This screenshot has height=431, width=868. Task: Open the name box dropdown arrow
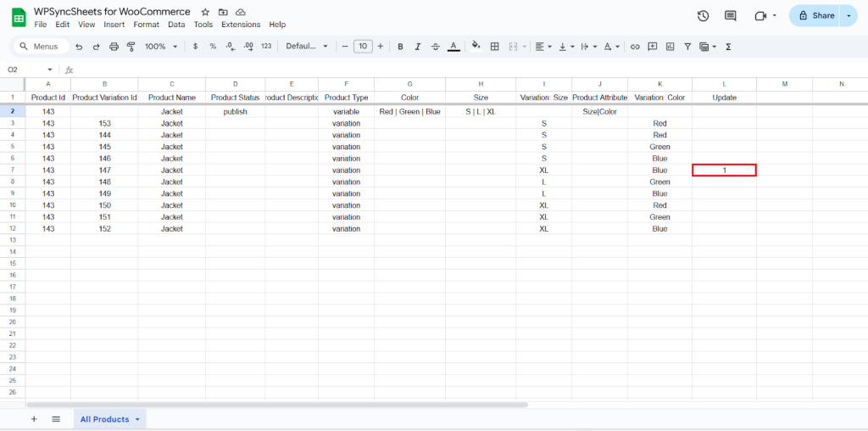(50, 70)
